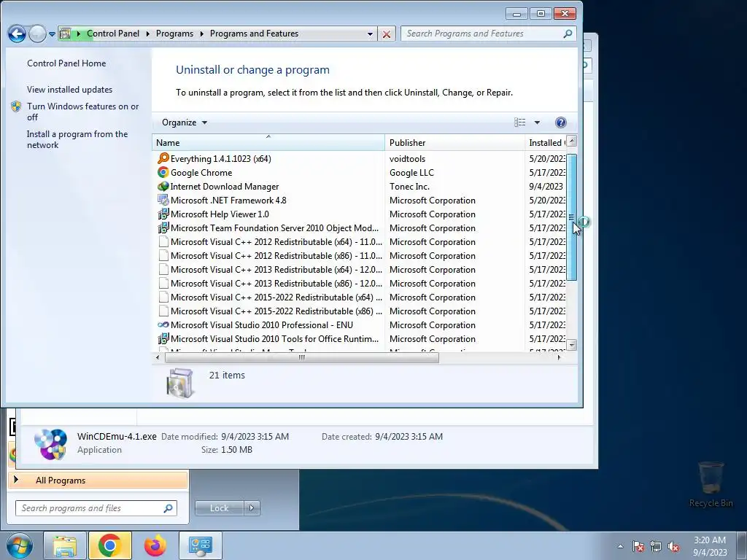Open View installed updates link
The image size is (747, 560).
(x=69, y=90)
